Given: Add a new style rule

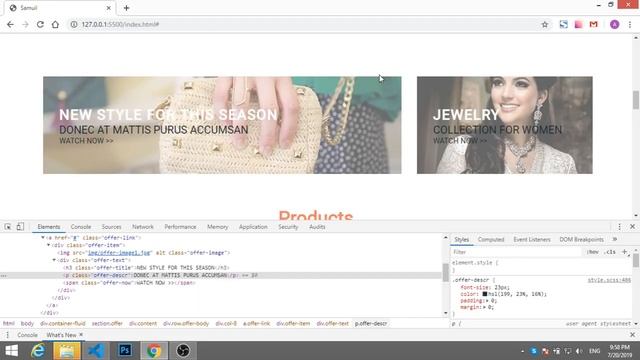Looking at the screenshot, I should 624,252.
